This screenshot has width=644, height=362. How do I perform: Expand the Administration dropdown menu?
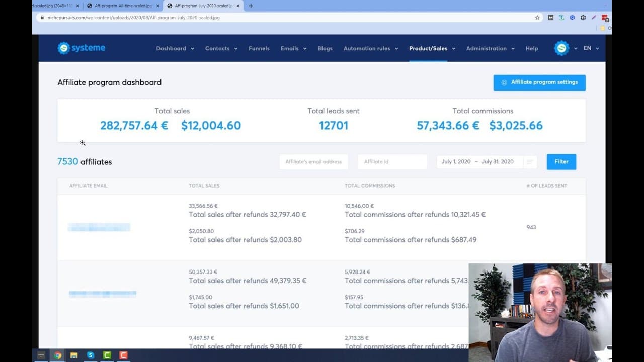[x=491, y=48]
